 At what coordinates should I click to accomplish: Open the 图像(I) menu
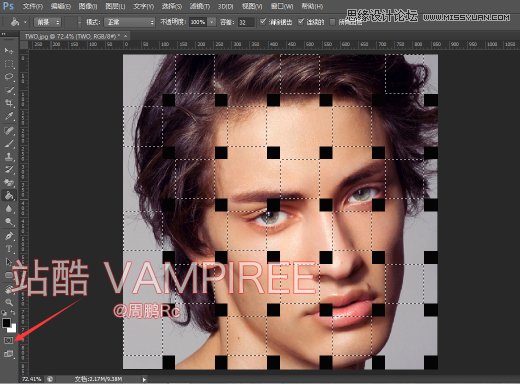[x=88, y=6]
